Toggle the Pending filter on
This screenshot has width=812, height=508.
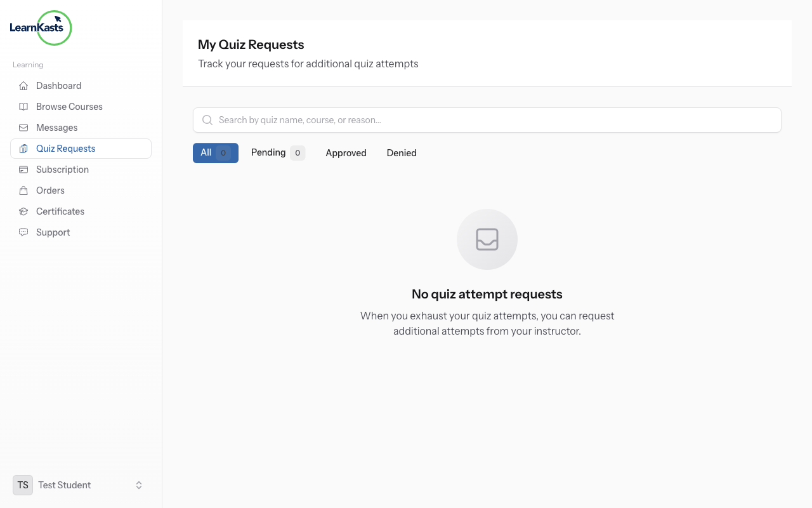[277, 152]
